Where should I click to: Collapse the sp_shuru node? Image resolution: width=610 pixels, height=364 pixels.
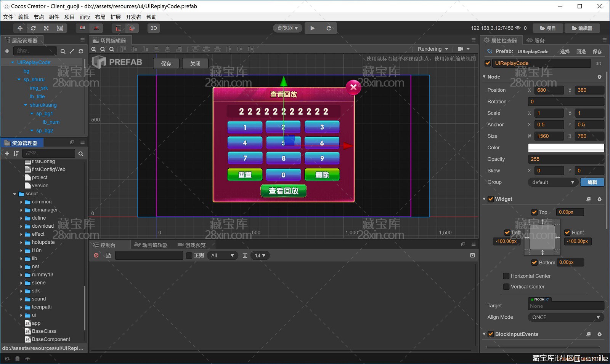coord(19,80)
